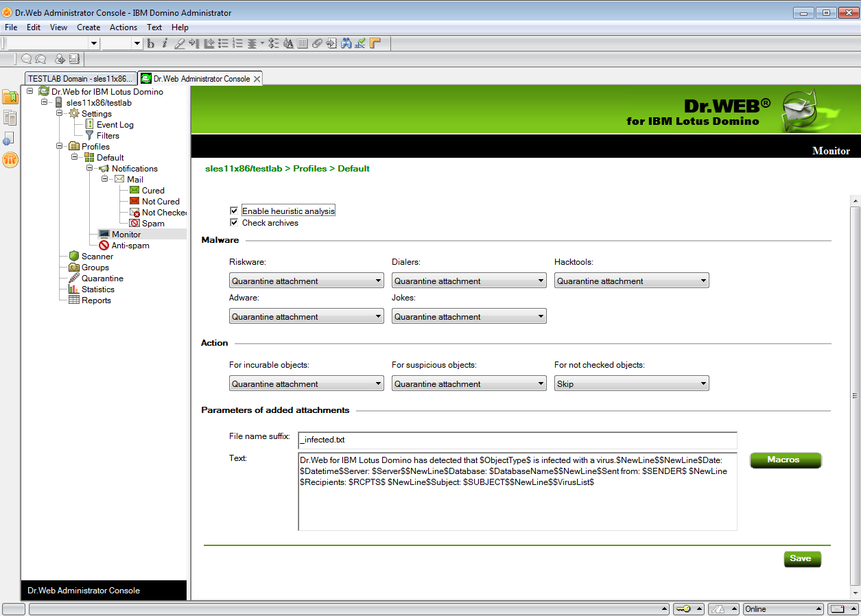Click the add contact toolbar icon

pos(60,59)
